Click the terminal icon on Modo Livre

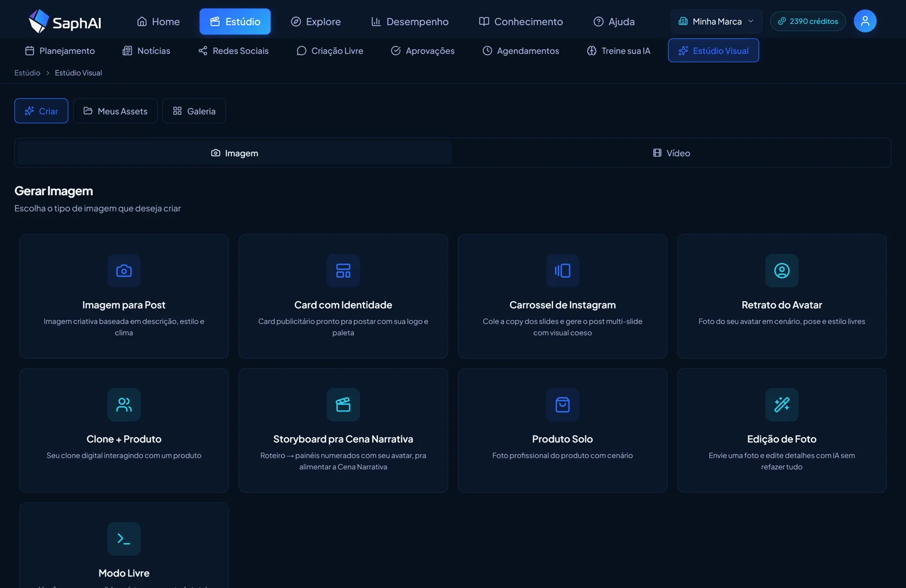[x=124, y=539]
